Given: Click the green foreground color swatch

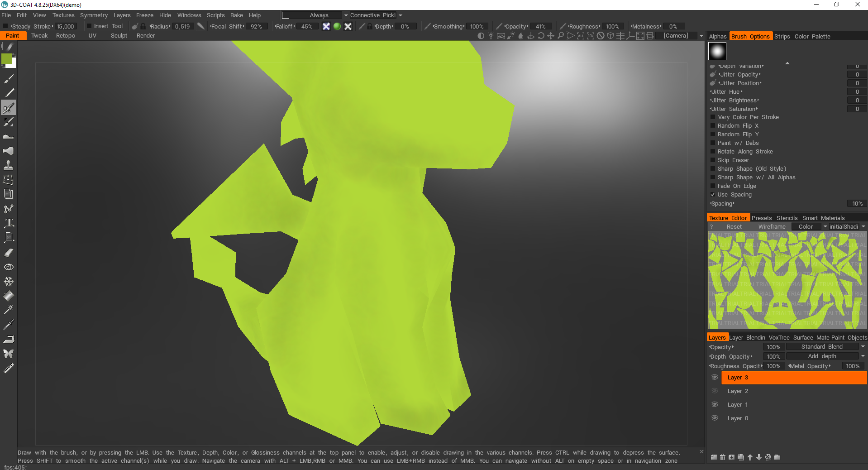Looking at the screenshot, I should pyautogui.click(x=7, y=59).
